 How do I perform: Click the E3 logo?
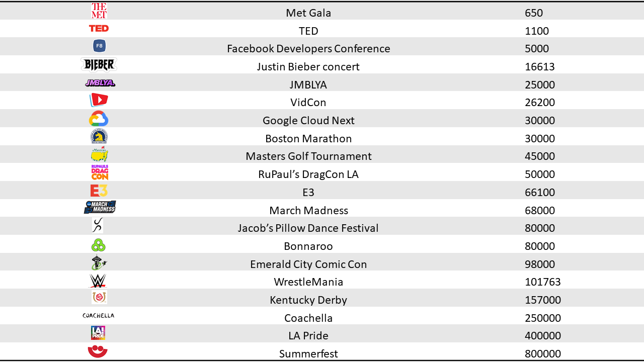tap(99, 191)
